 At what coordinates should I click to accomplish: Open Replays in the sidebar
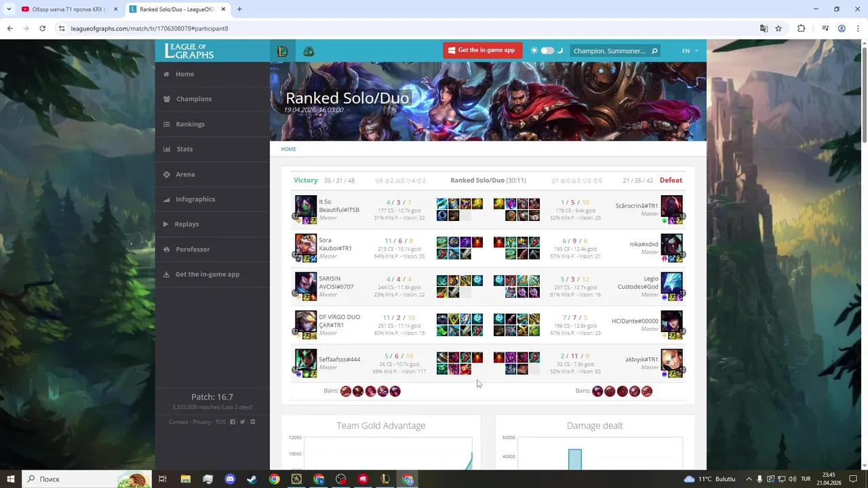coord(212,224)
